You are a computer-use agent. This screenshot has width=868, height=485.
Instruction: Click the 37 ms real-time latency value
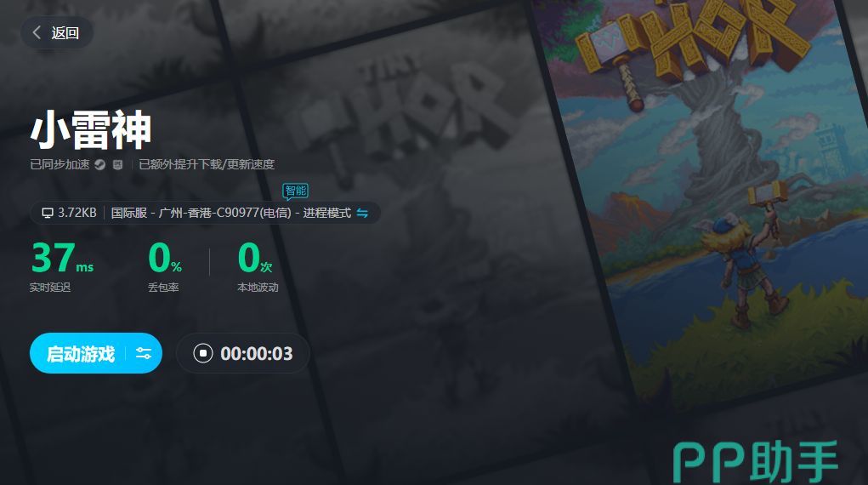[x=62, y=258]
